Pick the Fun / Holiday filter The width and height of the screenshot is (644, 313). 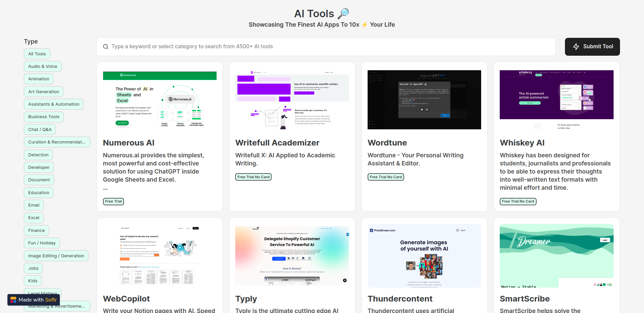point(42,243)
